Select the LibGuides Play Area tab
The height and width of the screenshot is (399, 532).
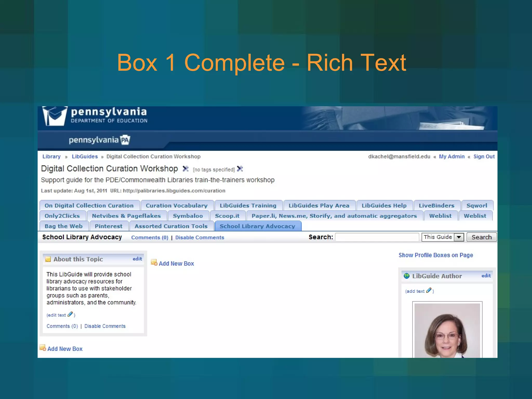point(319,205)
